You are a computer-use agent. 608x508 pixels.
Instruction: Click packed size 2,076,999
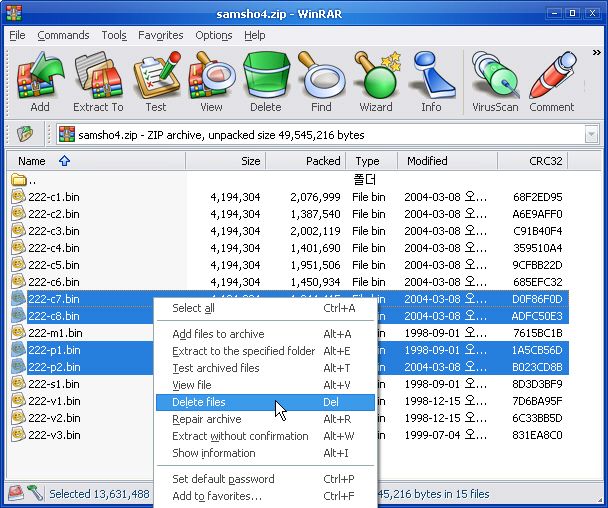pos(315,197)
